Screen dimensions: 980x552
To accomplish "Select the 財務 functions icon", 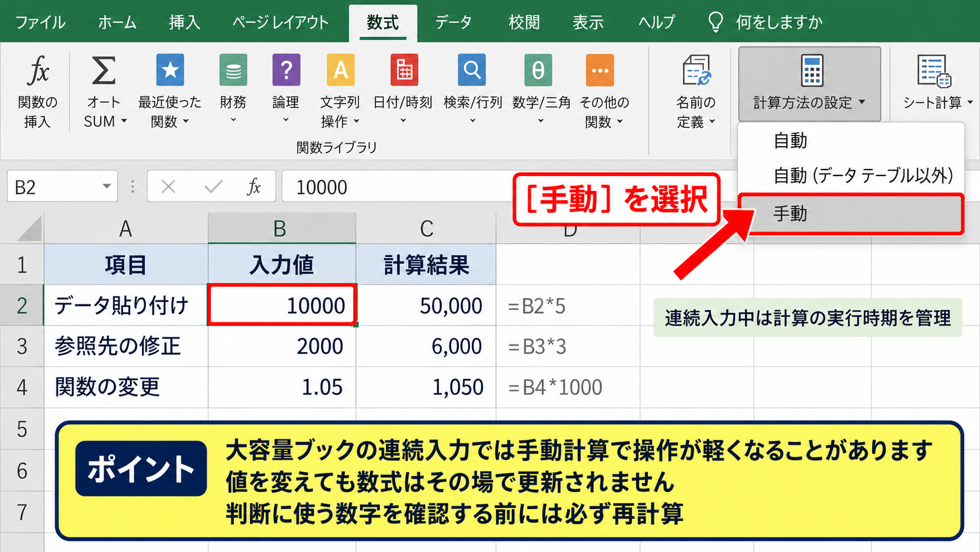I will click(x=233, y=70).
